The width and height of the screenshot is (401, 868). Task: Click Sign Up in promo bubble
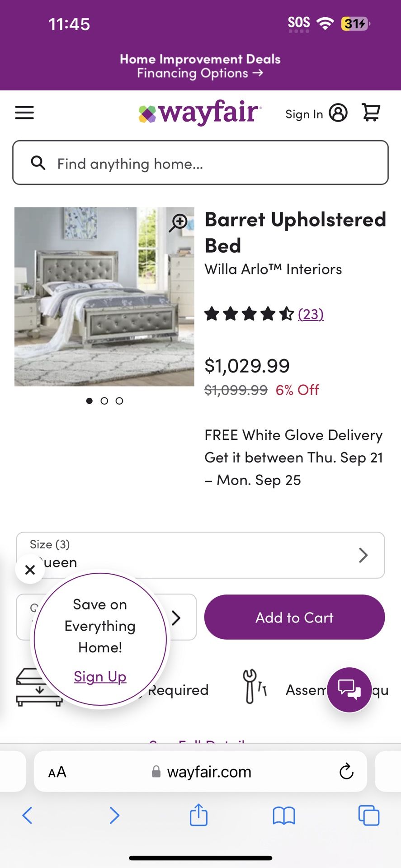[100, 677]
